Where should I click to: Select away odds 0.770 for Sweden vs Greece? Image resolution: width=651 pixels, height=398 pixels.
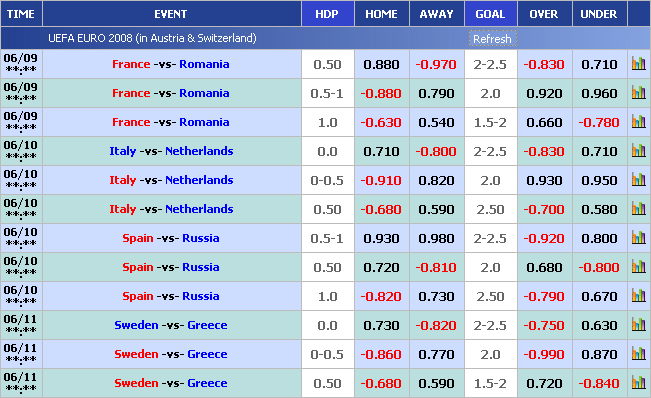[436, 354]
